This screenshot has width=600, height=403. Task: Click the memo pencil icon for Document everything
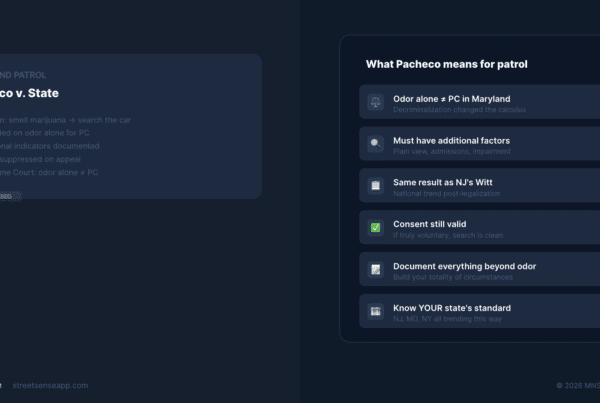(376, 269)
